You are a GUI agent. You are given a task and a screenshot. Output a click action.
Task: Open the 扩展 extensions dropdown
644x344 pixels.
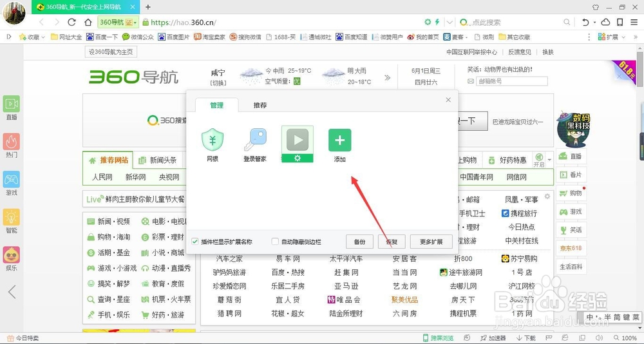tap(612, 37)
